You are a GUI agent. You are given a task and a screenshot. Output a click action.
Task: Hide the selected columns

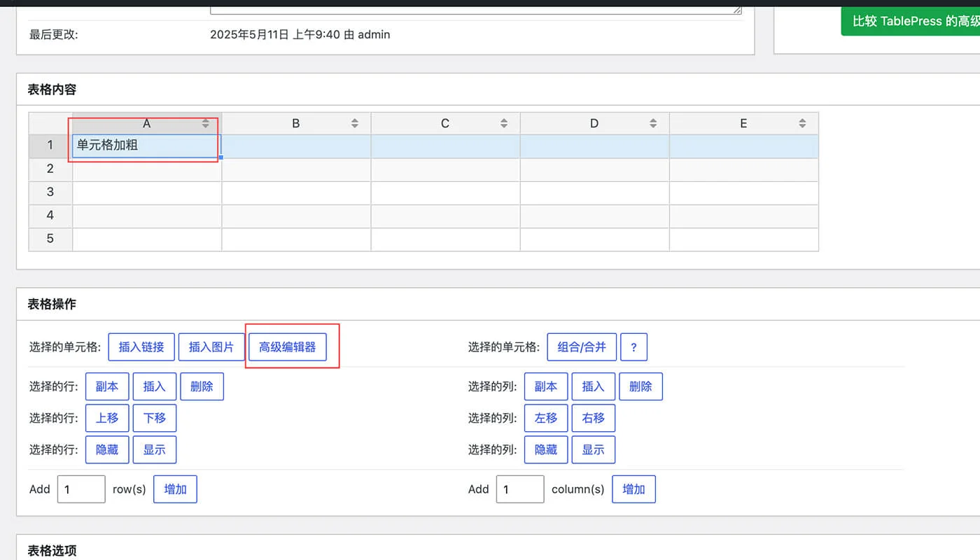click(545, 449)
